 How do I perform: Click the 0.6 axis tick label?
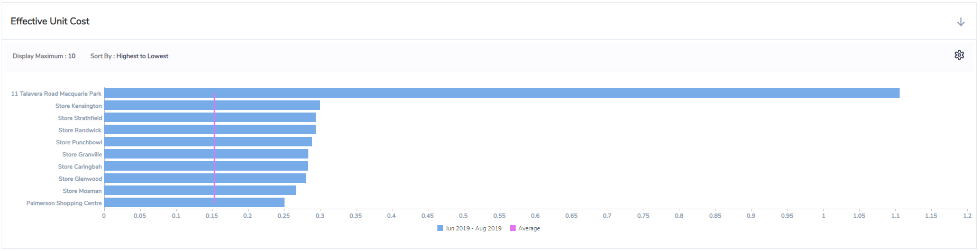click(535, 216)
